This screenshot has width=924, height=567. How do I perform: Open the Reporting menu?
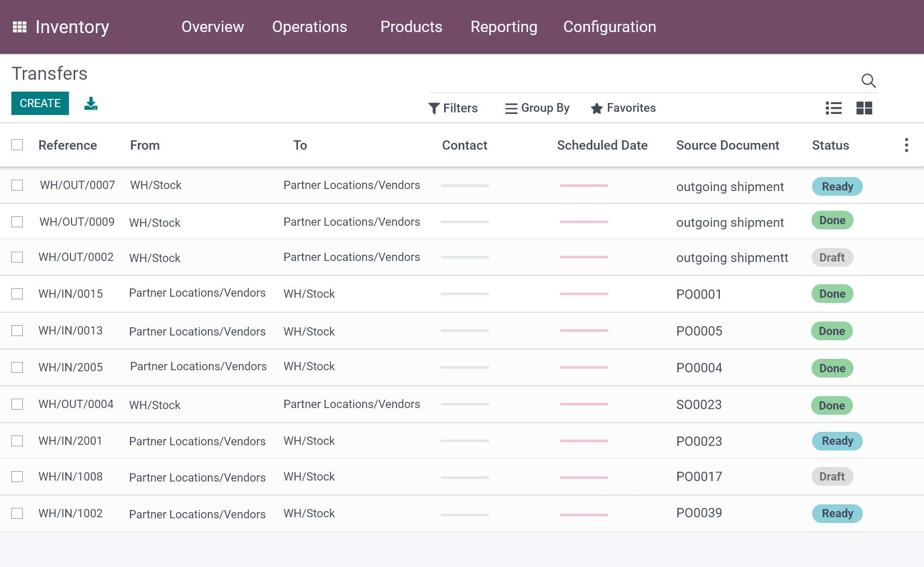click(504, 27)
